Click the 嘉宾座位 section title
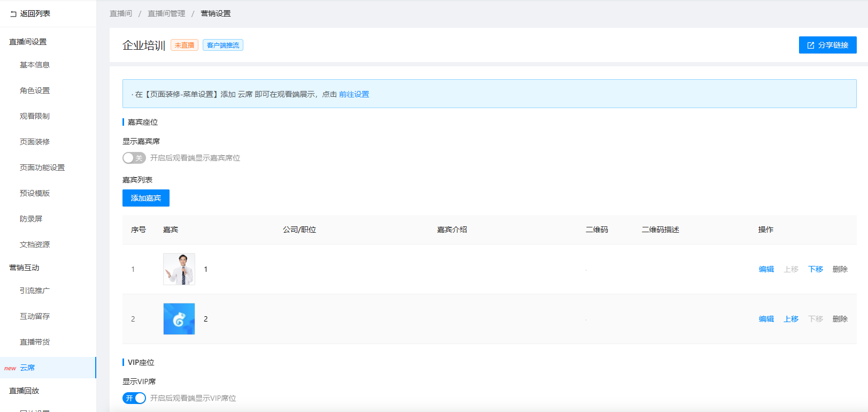This screenshot has width=868, height=412. pos(143,122)
